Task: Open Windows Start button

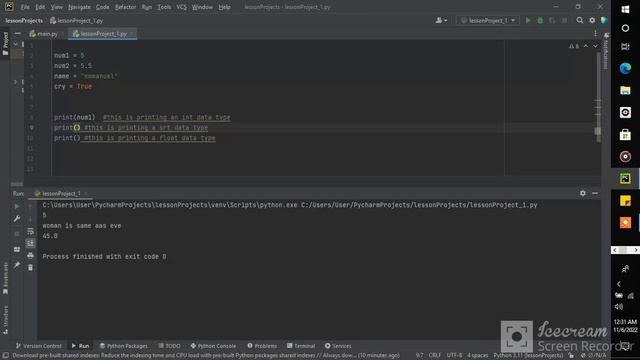Action: 625,9
